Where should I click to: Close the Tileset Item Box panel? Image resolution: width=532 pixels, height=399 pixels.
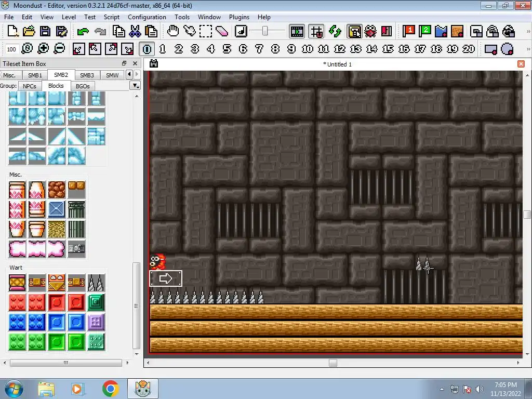pos(135,63)
